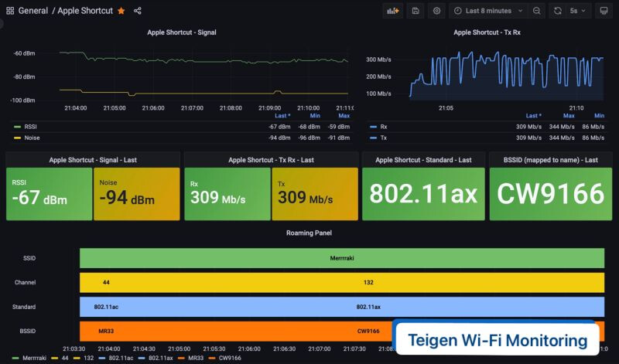Screen dimensions: 619x364
Task: Sort the Signal legend by the Min column
Action: pyautogui.click(x=315, y=116)
